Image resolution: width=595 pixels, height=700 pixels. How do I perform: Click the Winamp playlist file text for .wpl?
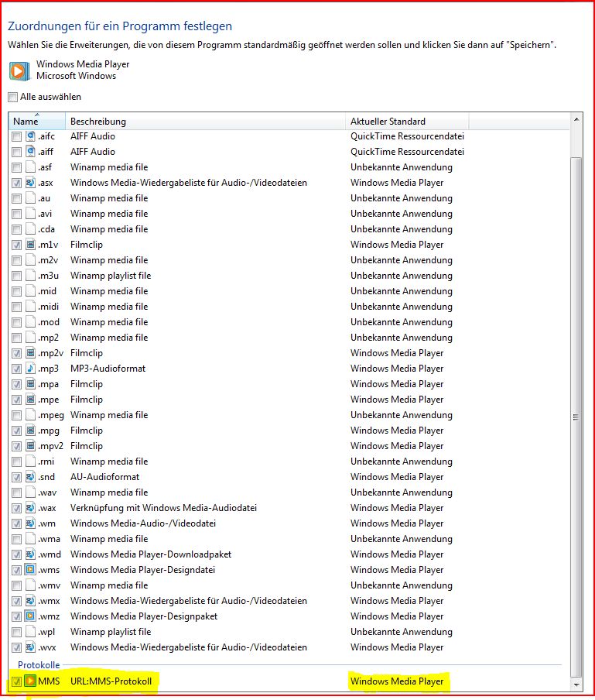point(111,632)
